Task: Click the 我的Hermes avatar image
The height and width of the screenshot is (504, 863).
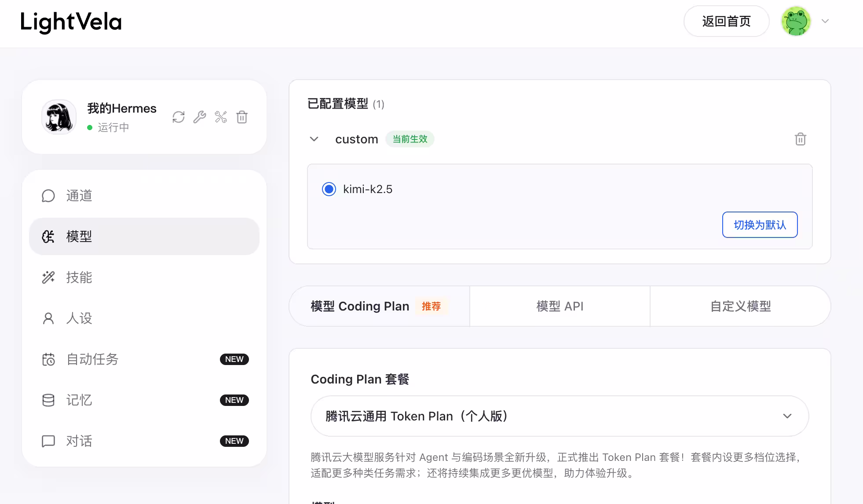Action: (x=59, y=117)
